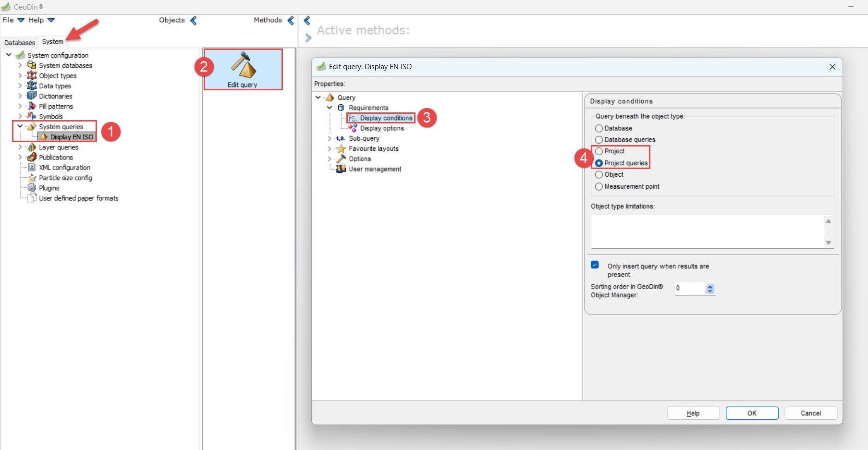Launch the Edit query method icon
Viewport: 868px width, 450px height.
pos(243,65)
